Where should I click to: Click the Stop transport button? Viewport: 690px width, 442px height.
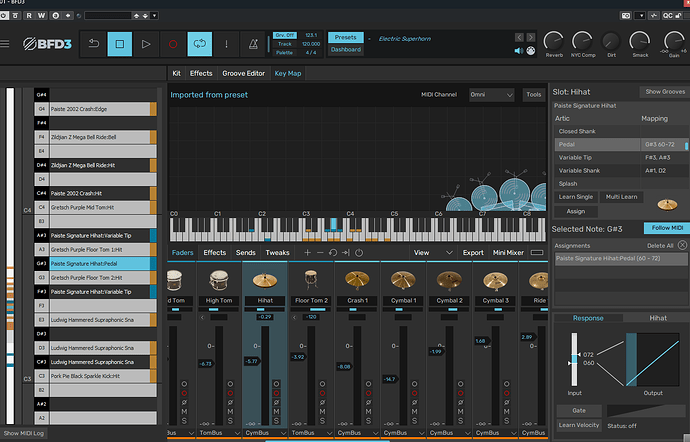coord(120,44)
